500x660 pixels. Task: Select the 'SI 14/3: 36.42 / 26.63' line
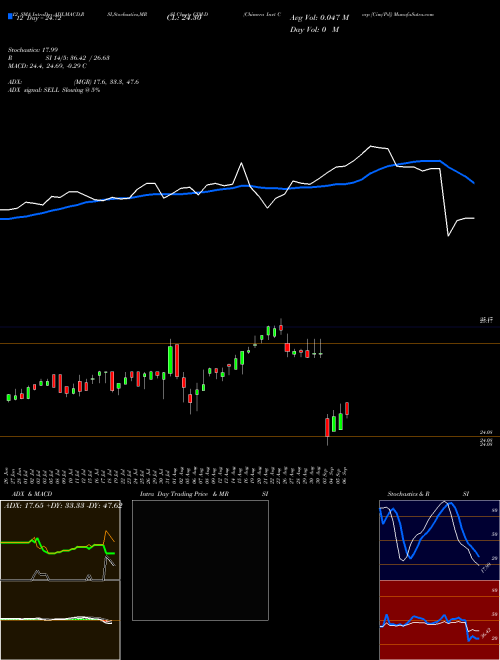tap(78, 58)
